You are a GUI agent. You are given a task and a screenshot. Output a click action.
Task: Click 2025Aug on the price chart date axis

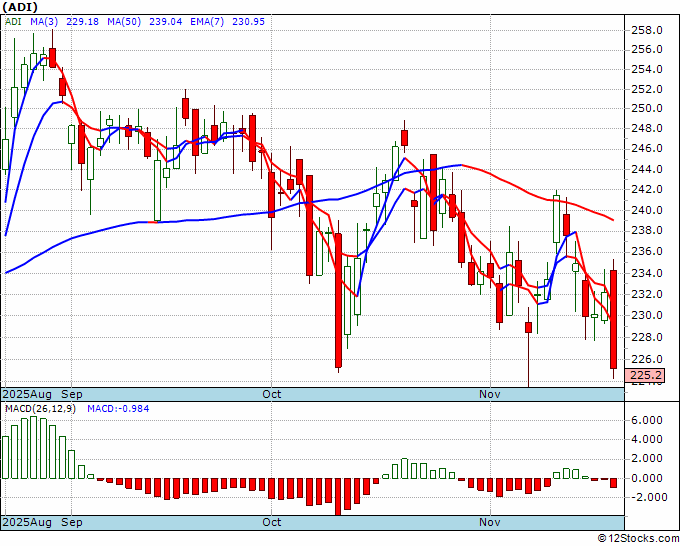(x=27, y=395)
